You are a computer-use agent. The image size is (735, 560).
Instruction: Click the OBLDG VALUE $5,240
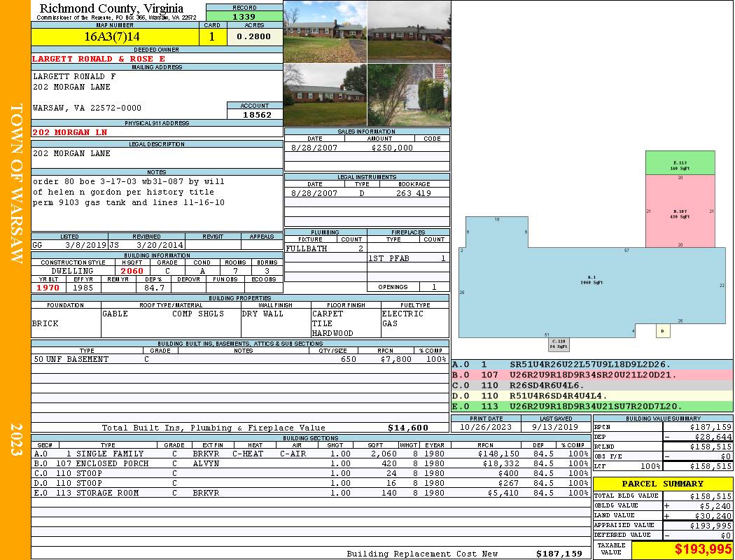(x=715, y=505)
